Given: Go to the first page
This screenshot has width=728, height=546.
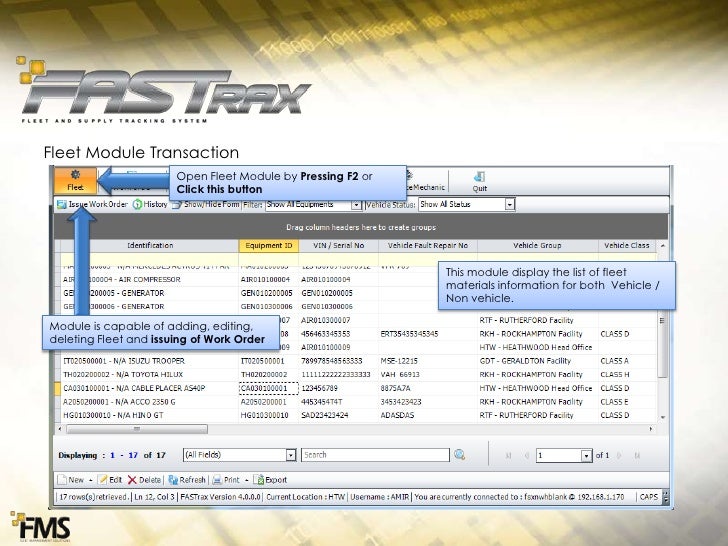Looking at the screenshot, I should pyautogui.click(x=508, y=455).
